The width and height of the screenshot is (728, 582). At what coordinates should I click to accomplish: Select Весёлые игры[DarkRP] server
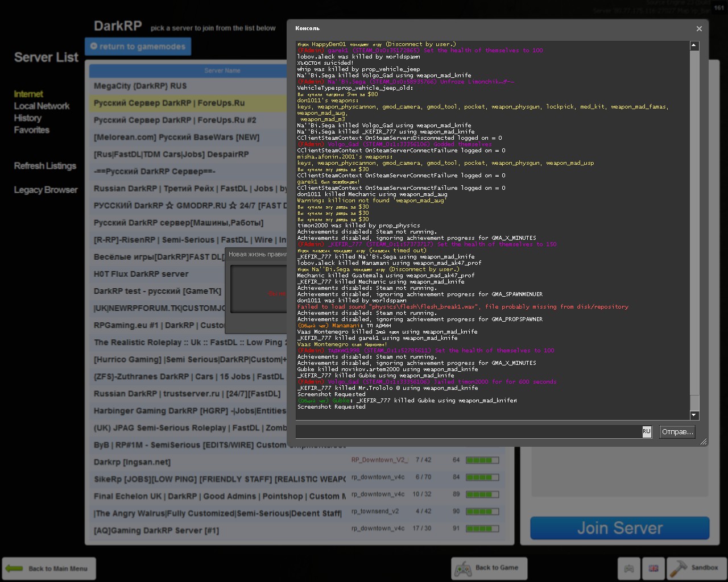[157, 257]
